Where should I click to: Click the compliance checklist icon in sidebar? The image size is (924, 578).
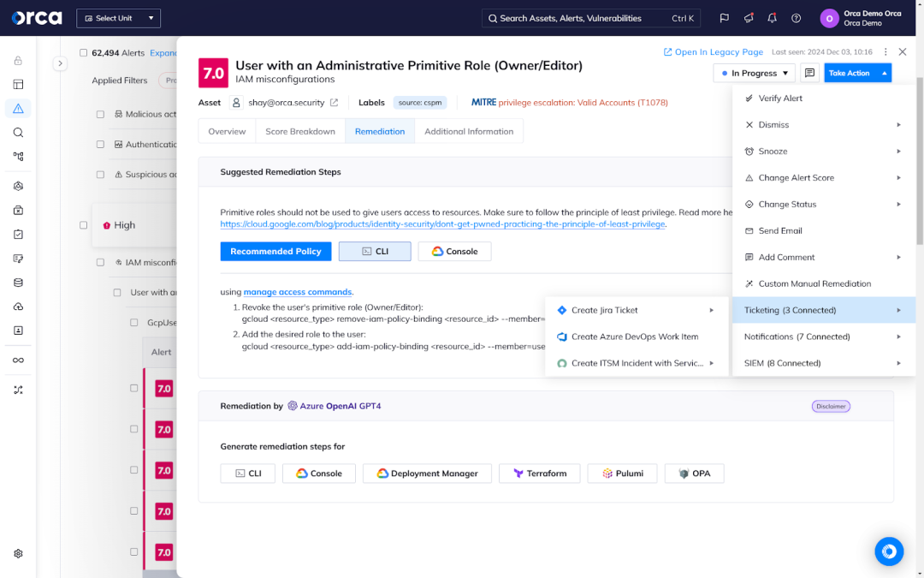18,234
